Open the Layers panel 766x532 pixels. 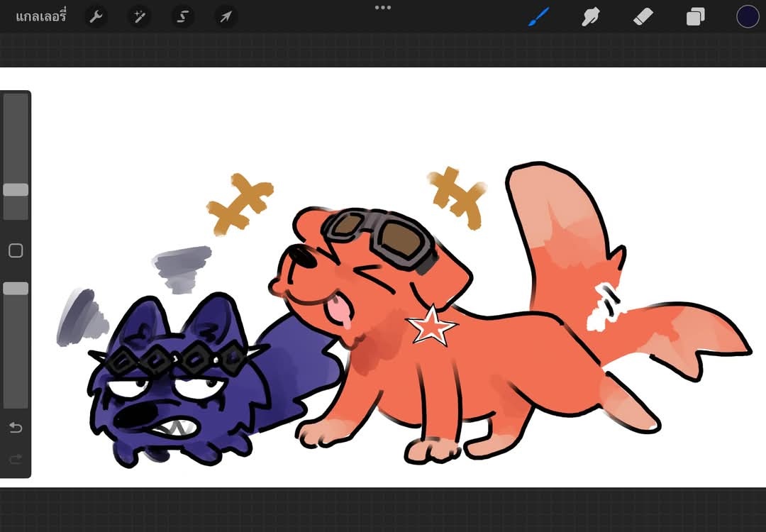point(695,16)
